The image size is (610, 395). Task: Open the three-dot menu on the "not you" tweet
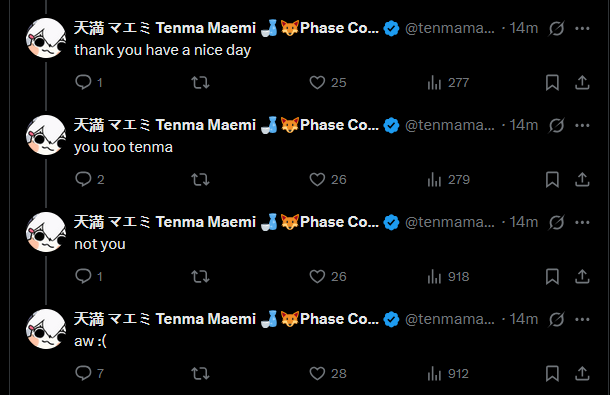click(x=582, y=223)
